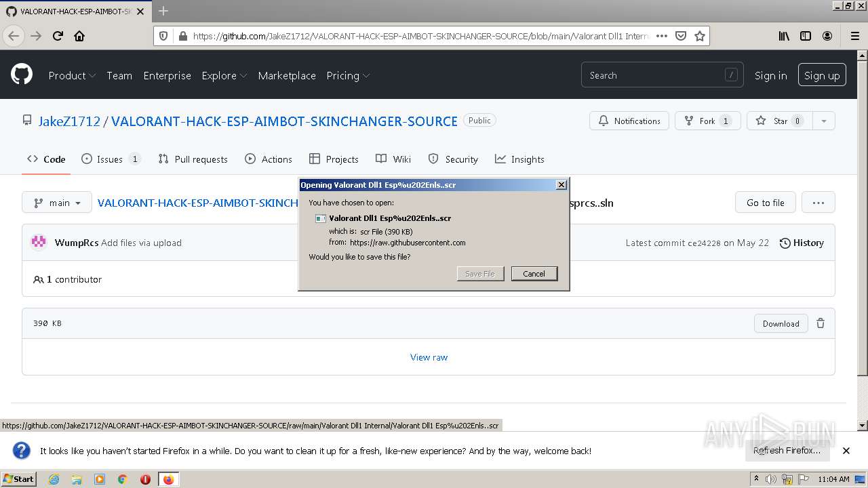Open the Firefox home page icon
This screenshot has height=488, width=868.
pyautogui.click(x=79, y=36)
